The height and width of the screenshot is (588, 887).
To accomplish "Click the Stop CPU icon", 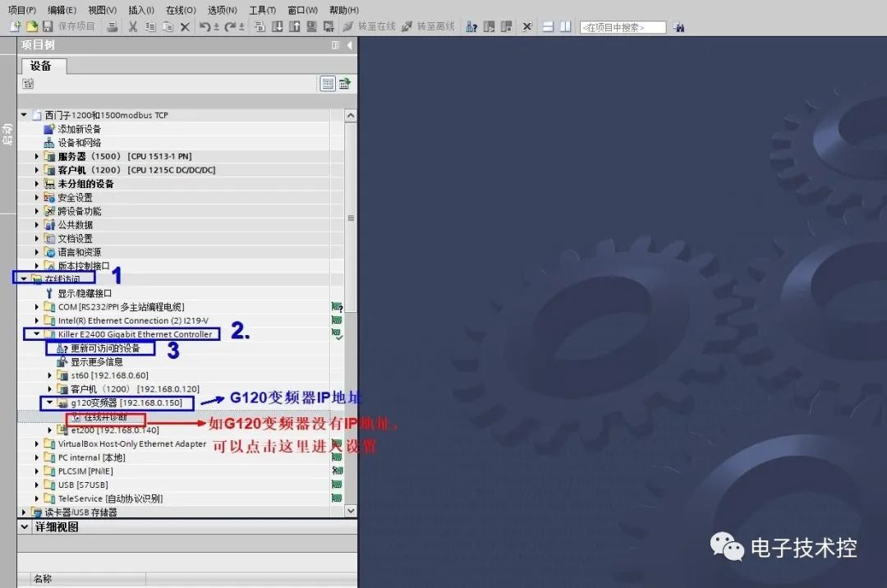I will click(x=506, y=26).
